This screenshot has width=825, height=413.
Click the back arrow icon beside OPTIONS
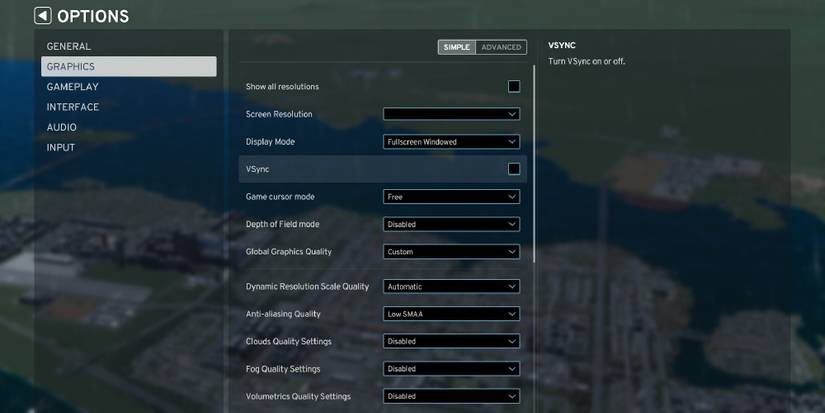(x=42, y=16)
